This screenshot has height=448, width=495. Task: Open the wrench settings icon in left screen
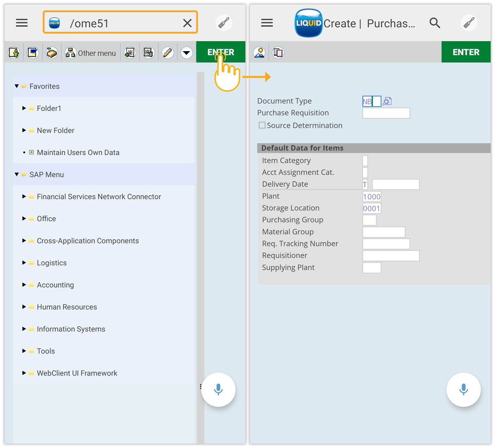click(224, 23)
